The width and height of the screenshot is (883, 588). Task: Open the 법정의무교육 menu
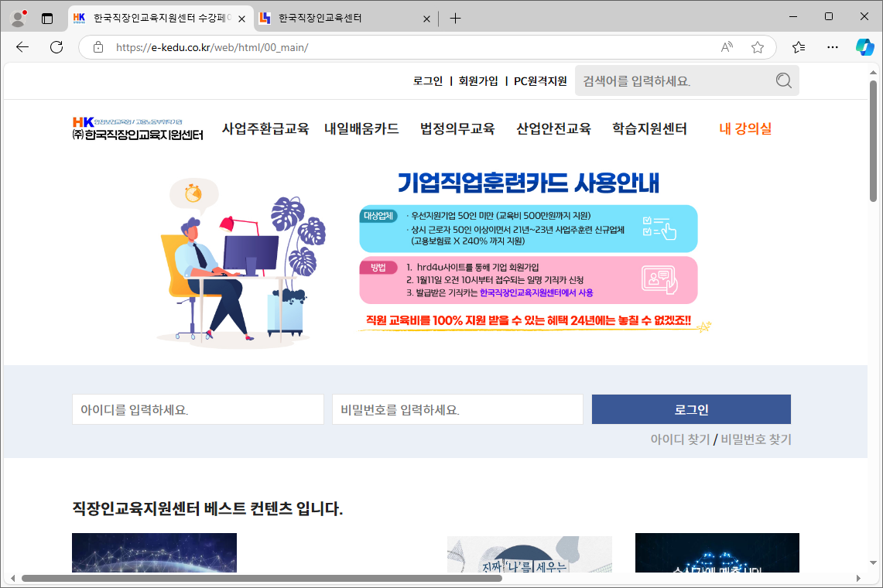pos(457,129)
